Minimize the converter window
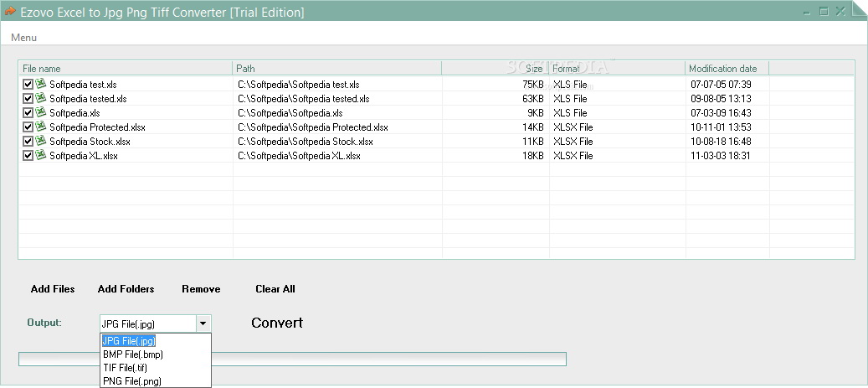The height and width of the screenshot is (388, 868). pyautogui.click(x=809, y=11)
